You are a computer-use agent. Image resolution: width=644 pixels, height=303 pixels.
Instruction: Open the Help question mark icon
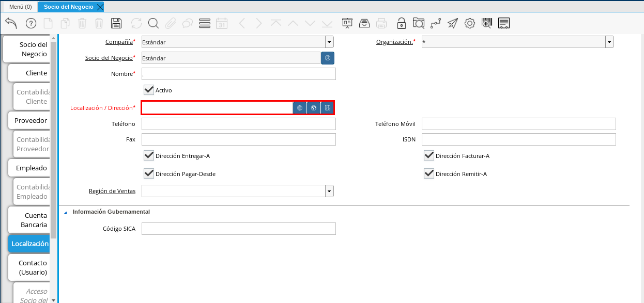(31, 23)
